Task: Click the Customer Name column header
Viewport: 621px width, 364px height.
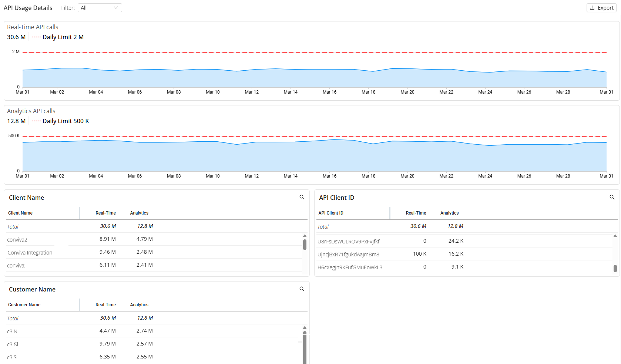Action: [24, 305]
